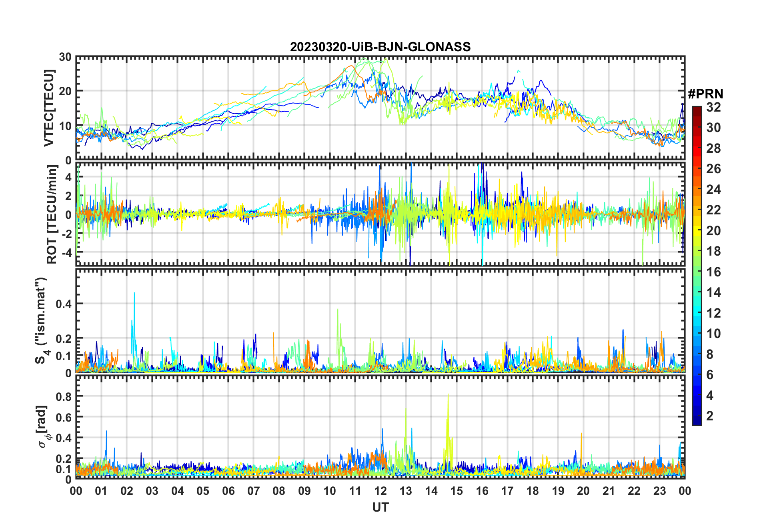Click the x-axis hour label 09
Screen dimensions: 761x532
click(304, 491)
